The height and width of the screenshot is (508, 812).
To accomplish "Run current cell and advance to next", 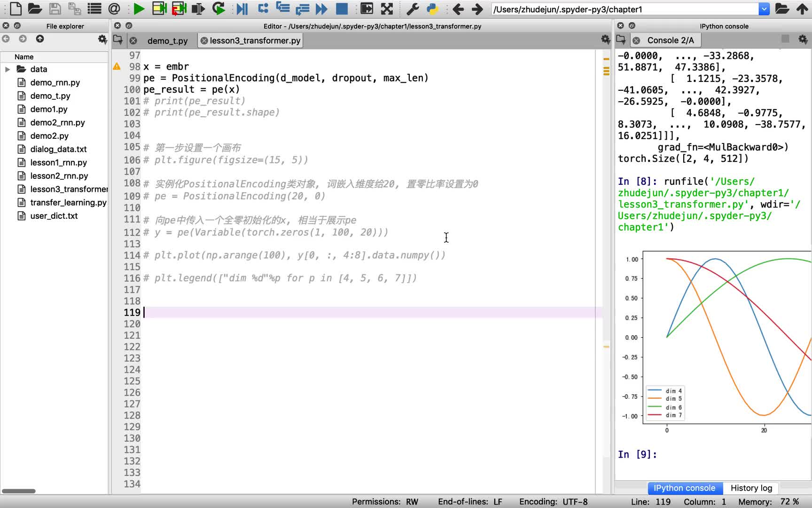I will (x=179, y=8).
